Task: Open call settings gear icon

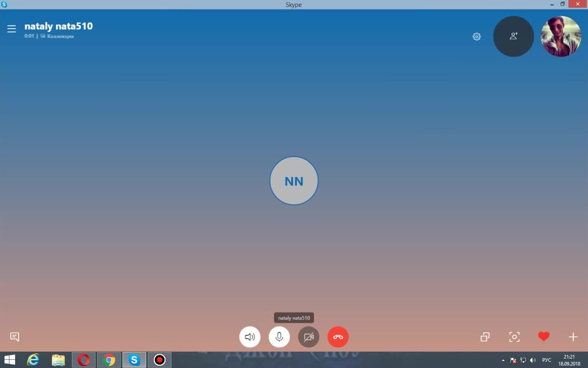Action: (x=476, y=37)
